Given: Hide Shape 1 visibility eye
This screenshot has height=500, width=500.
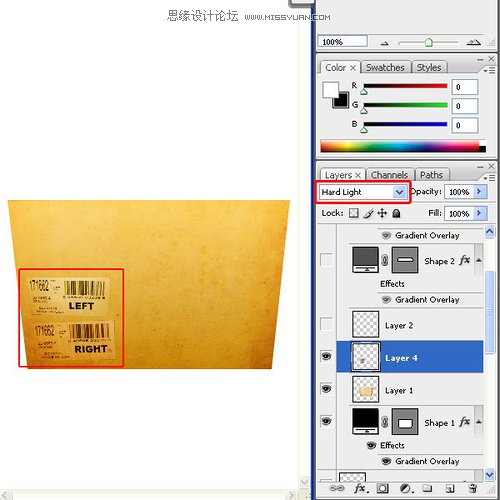Looking at the screenshot, I should coord(326,421).
